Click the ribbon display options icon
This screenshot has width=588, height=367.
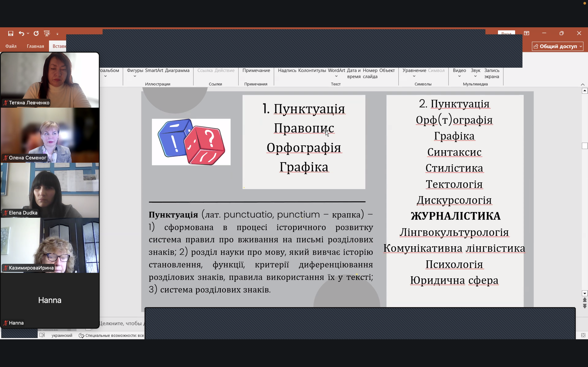(x=527, y=33)
